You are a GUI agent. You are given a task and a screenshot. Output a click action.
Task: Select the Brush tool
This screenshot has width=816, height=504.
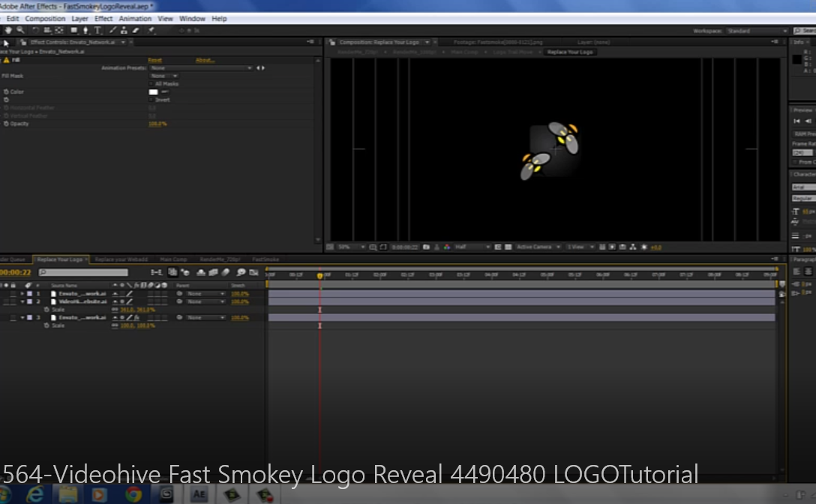pos(112,30)
